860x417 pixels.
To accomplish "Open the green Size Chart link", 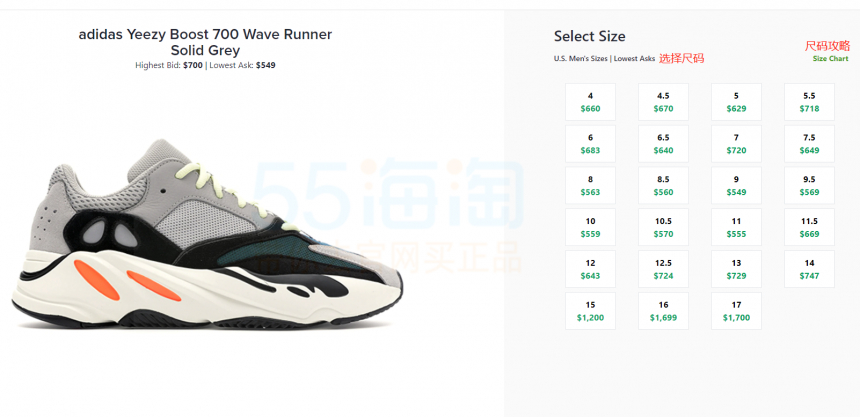I will coord(830,59).
